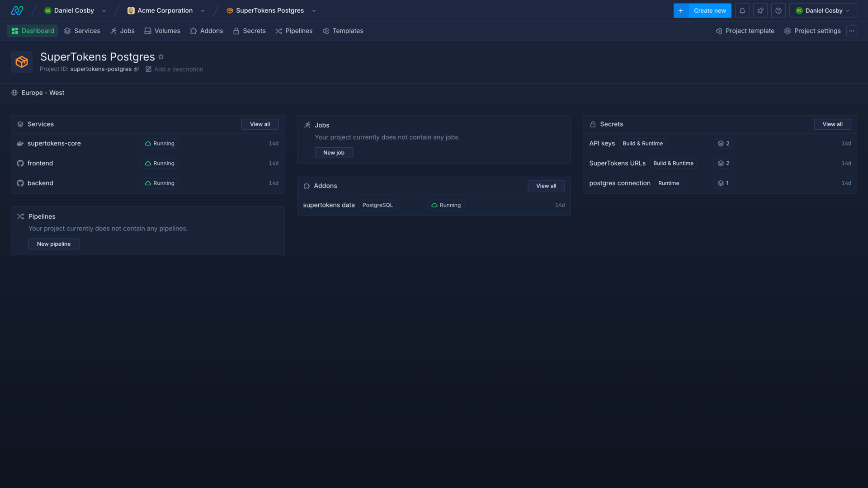
Task: Click the GitHub icon of backend
Action: pos(20,183)
